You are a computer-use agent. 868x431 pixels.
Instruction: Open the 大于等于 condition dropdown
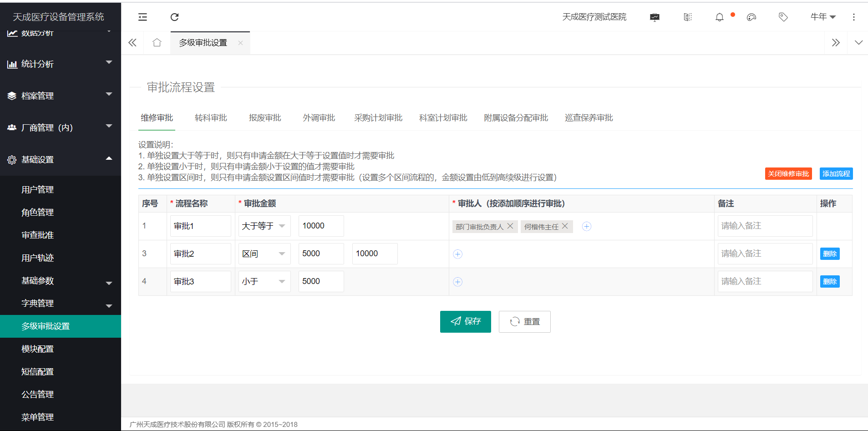click(264, 226)
